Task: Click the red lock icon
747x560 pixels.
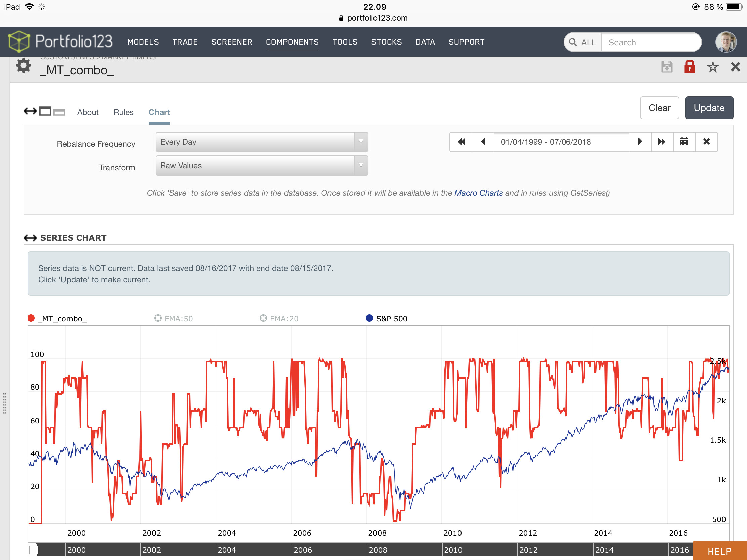Action: [689, 66]
